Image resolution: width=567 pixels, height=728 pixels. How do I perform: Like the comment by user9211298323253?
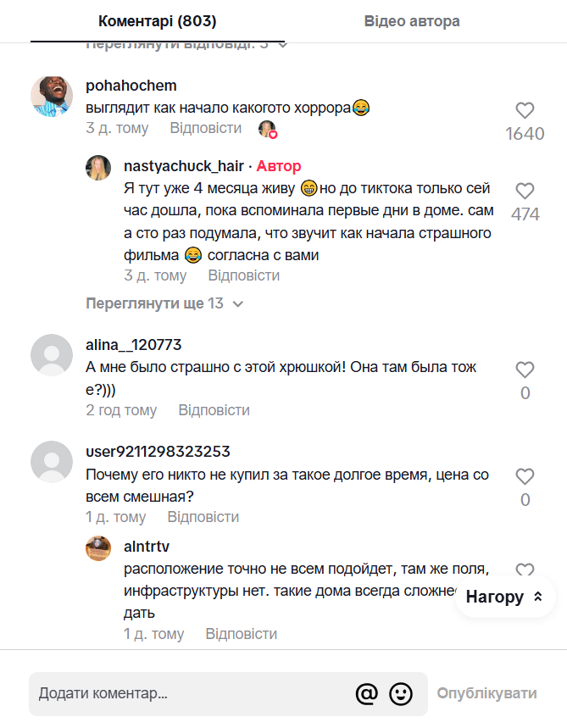click(525, 476)
